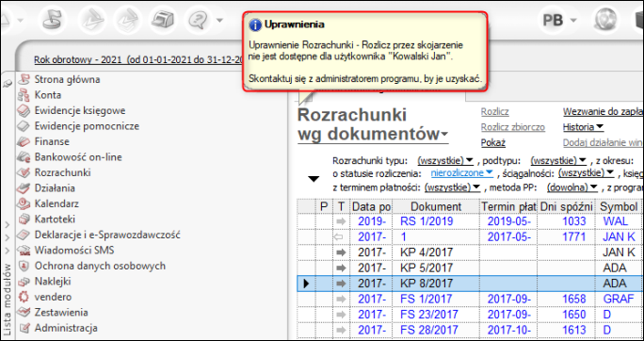
Task: Click the Rozrachunki module icon
Action: point(24,173)
